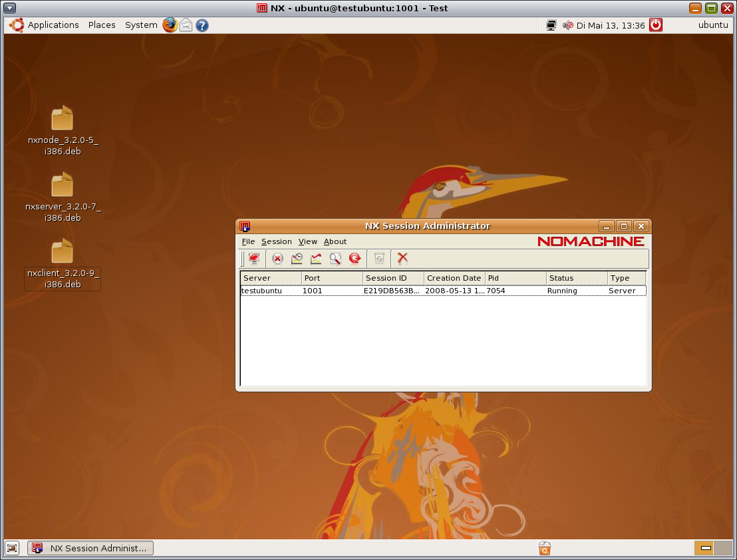The width and height of the screenshot is (737, 560).
Task: Sort by the Creation Date column header
Action: [454, 278]
